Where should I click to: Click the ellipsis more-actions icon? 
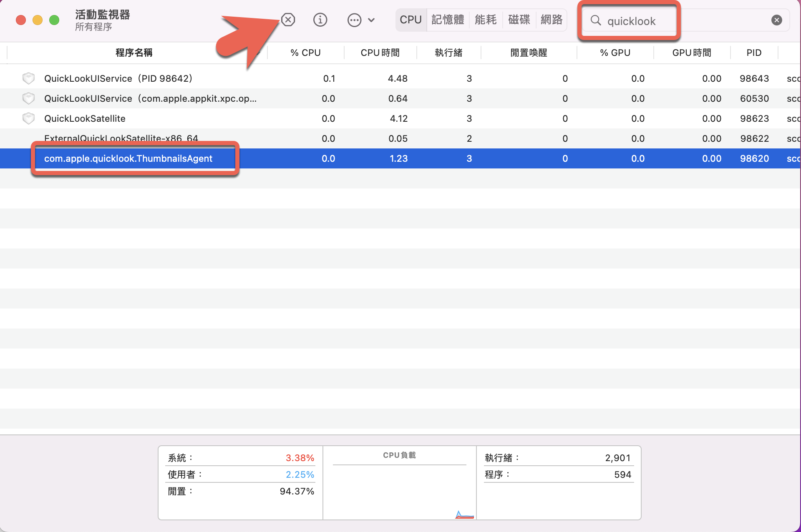(x=354, y=20)
